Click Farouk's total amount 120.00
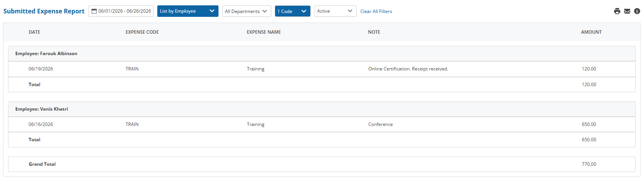 click(589, 85)
